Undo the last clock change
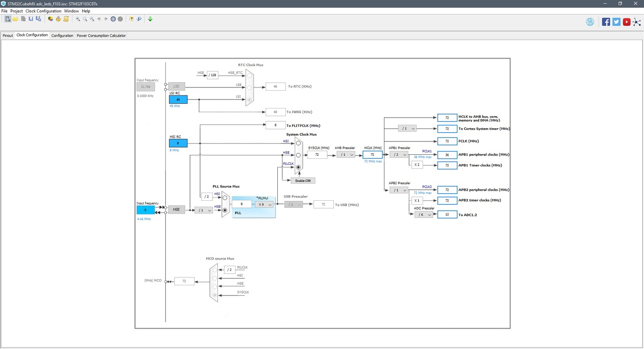 99,19
